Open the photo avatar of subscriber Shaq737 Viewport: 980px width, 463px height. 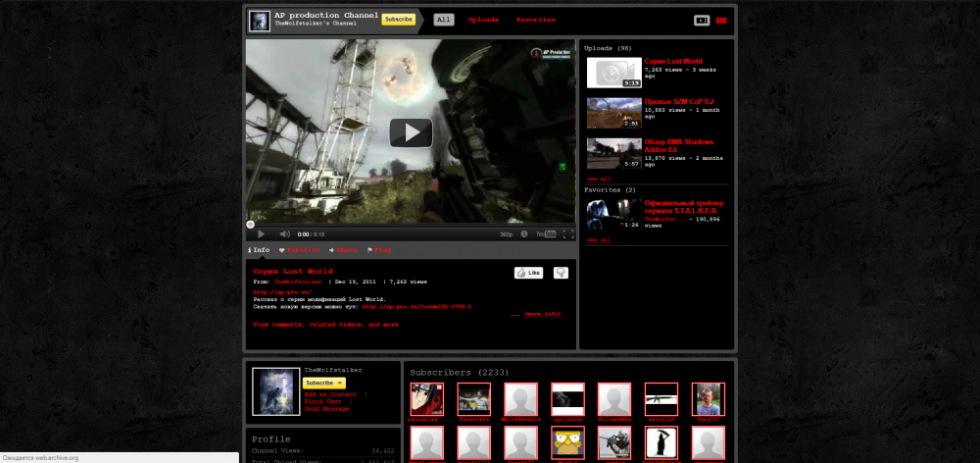(x=709, y=399)
